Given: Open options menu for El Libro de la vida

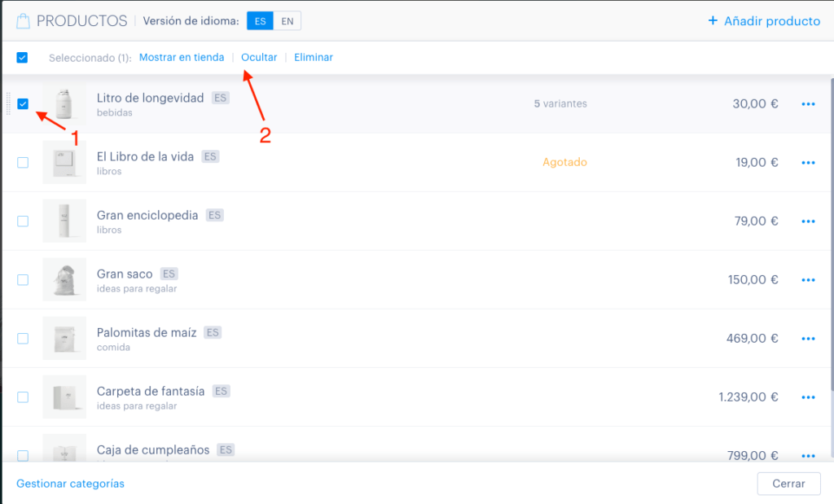Looking at the screenshot, I should pyautogui.click(x=808, y=163).
